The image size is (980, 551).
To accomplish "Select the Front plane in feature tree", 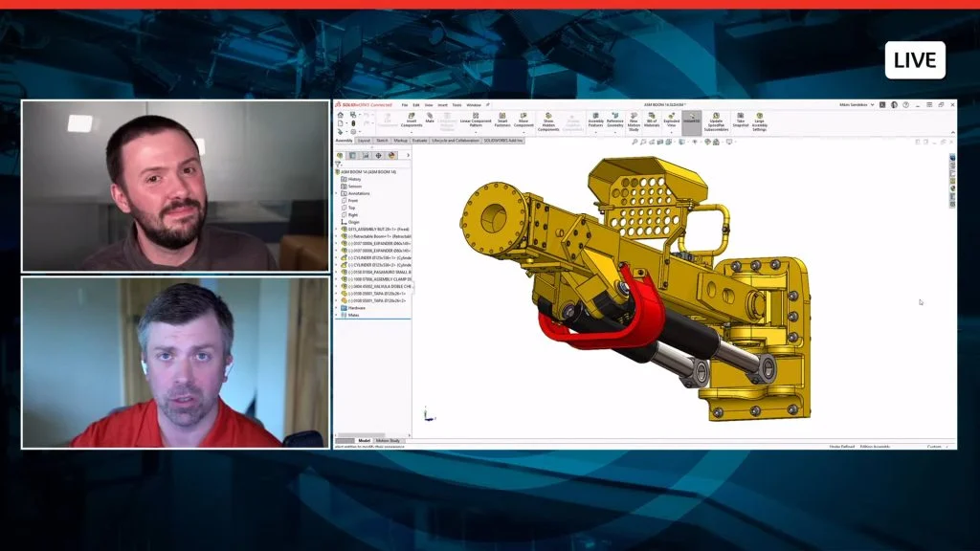I will (x=352, y=201).
